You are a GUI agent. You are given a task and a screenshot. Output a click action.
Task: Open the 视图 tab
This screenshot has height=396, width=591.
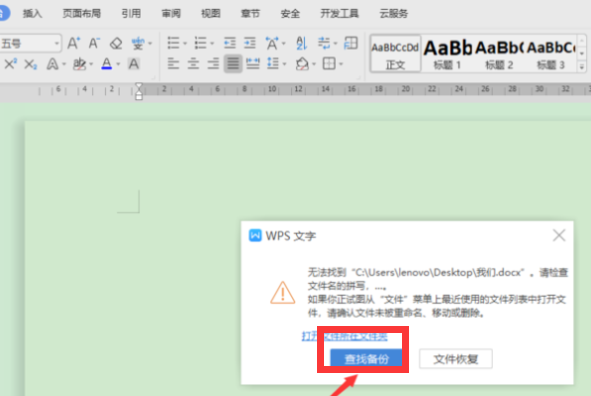[x=211, y=14]
